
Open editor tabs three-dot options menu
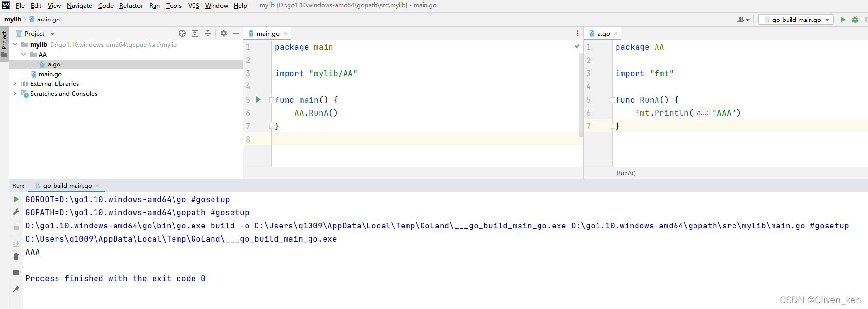(x=578, y=33)
